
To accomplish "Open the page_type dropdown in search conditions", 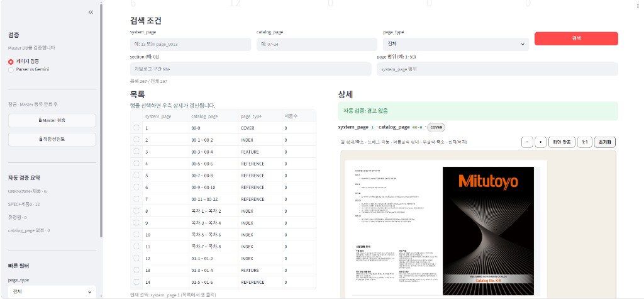I will [456, 45].
